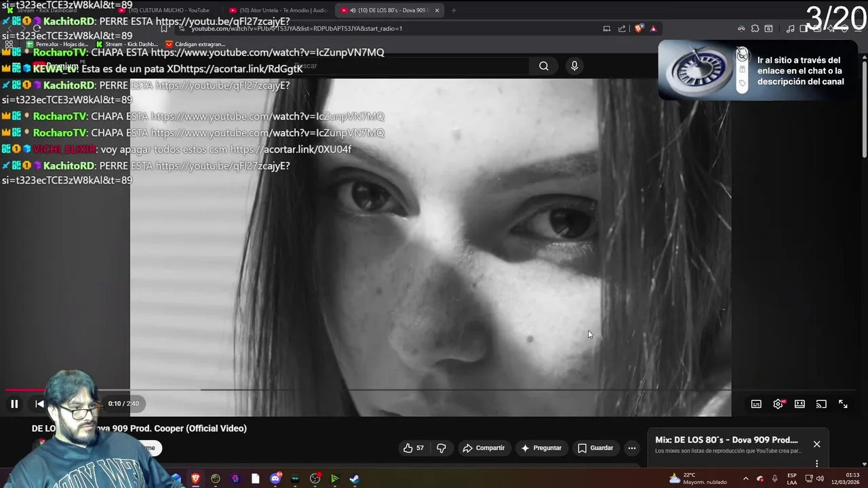Go to previous video in the player

[39, 404]
